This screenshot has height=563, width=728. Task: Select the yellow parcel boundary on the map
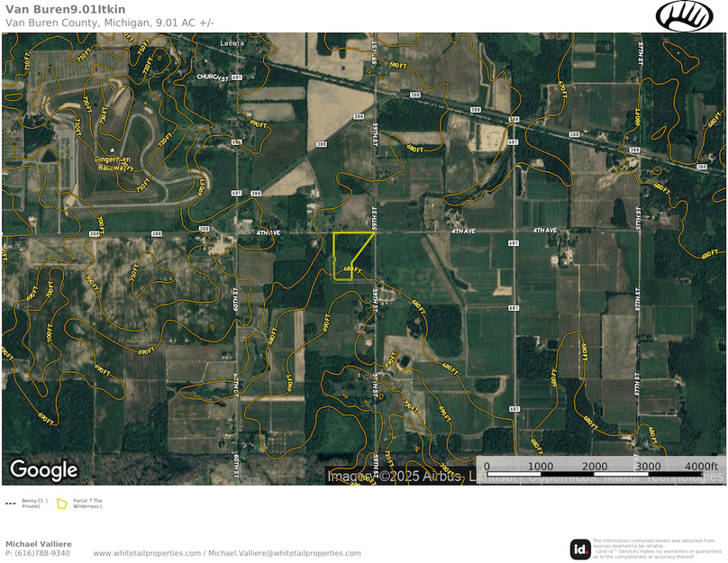tap(347, 257)
